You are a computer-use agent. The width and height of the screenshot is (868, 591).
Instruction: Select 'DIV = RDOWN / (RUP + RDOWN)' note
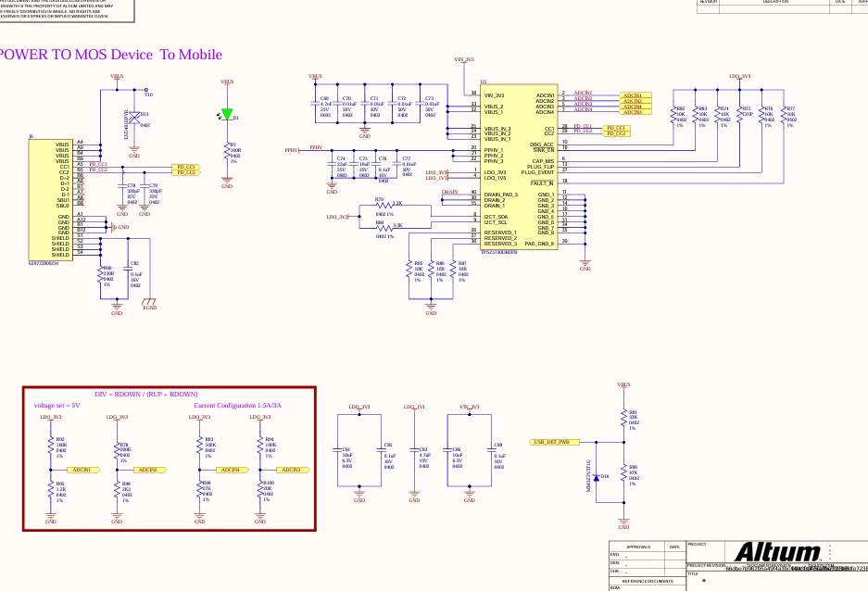pos(146,395)
